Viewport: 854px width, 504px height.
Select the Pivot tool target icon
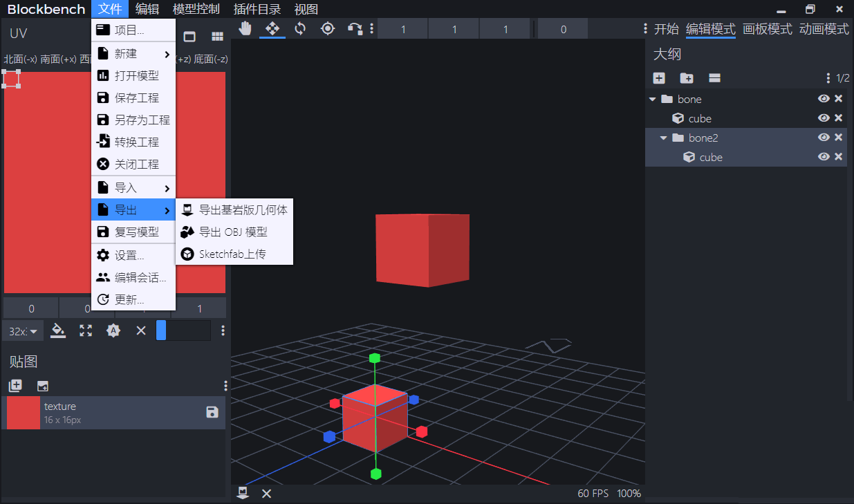[328, 28]
